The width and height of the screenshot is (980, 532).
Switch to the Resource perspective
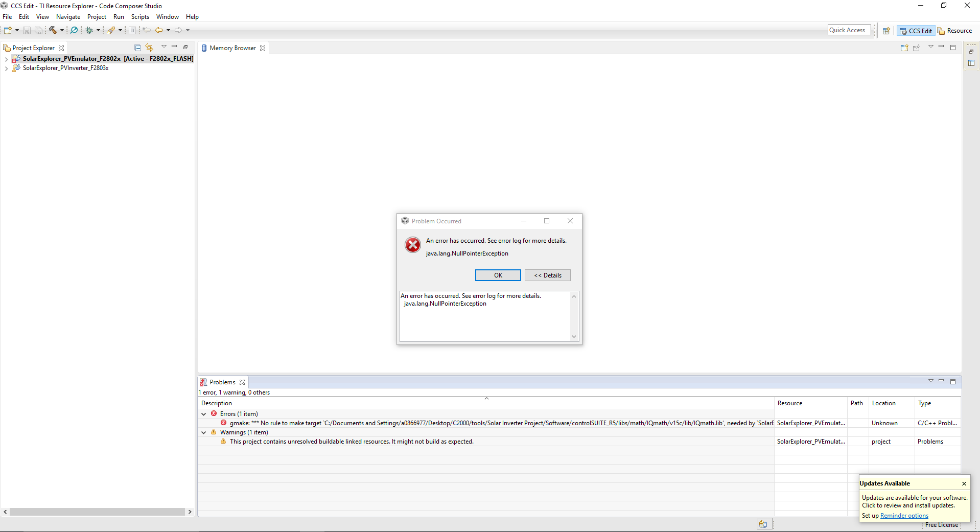point(956,30)
